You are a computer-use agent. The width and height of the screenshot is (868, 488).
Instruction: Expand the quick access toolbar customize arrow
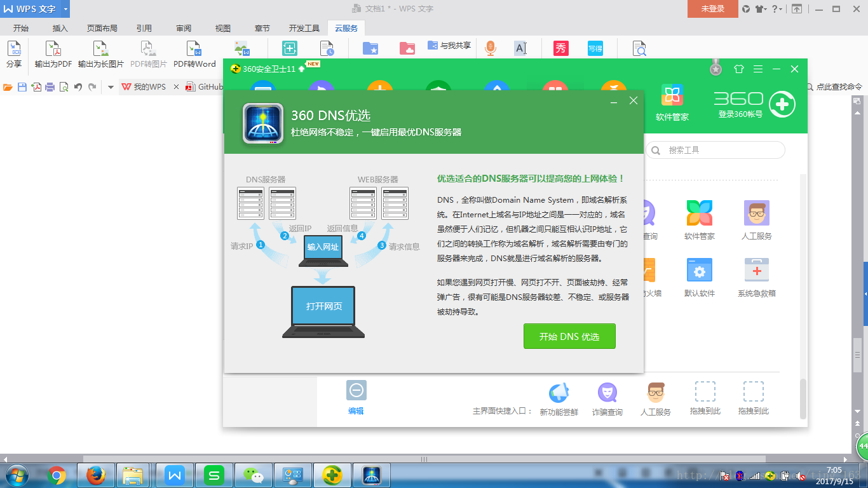pyautogui.click(x=111, y=87)
